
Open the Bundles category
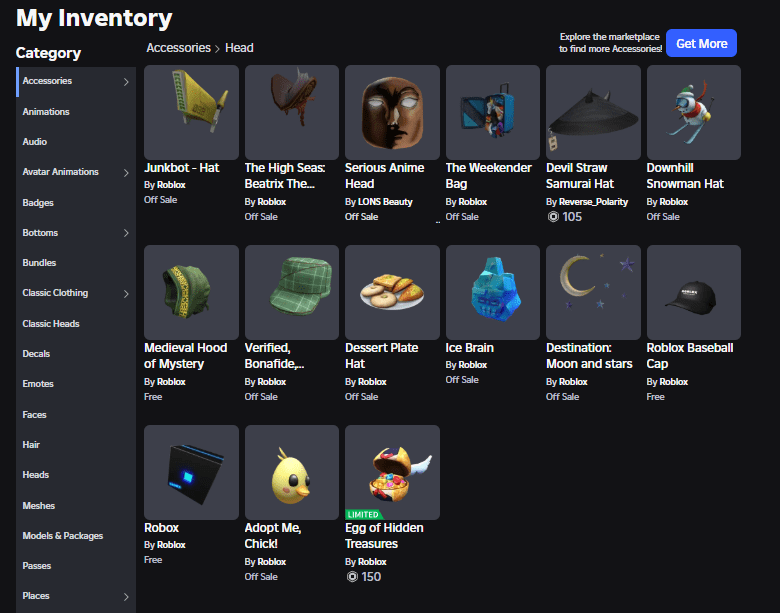click(x=39, y=263)
